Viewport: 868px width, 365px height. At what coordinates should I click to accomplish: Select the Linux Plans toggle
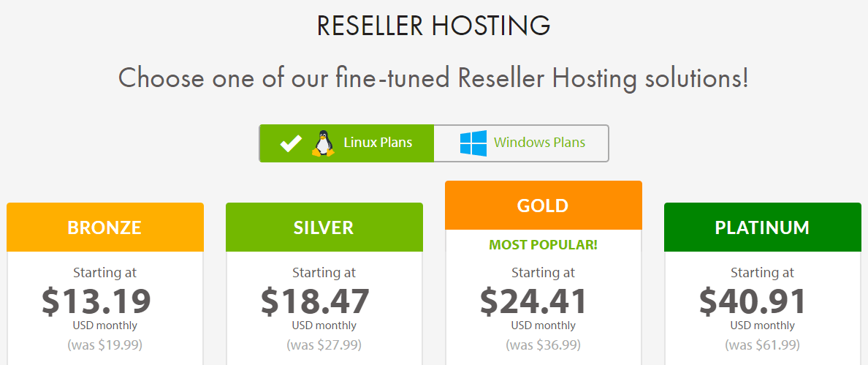[x=346, y=143]
